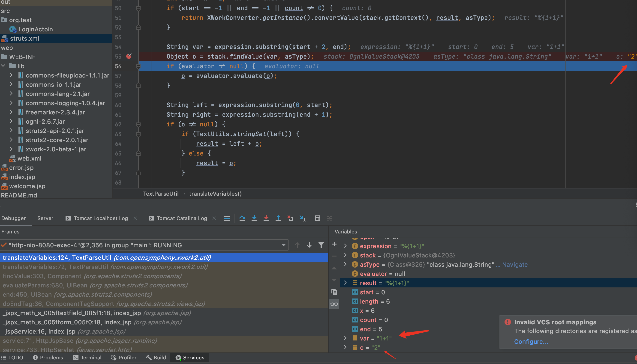Viewport: 637px width, 364px height.
Task: Select previous frame up arrow
Action: coord(297,245)
